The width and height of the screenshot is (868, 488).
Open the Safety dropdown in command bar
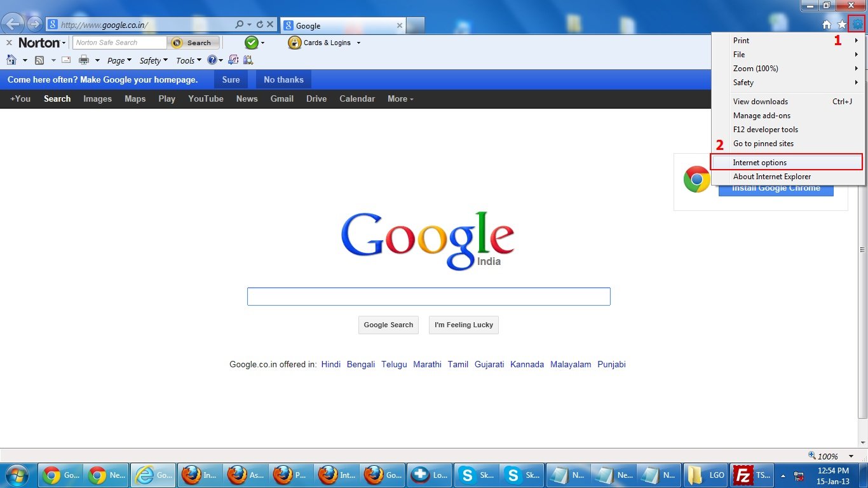[154, 60]
